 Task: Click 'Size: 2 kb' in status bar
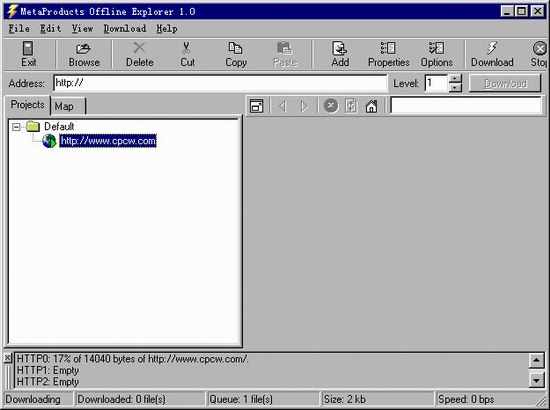345,399
